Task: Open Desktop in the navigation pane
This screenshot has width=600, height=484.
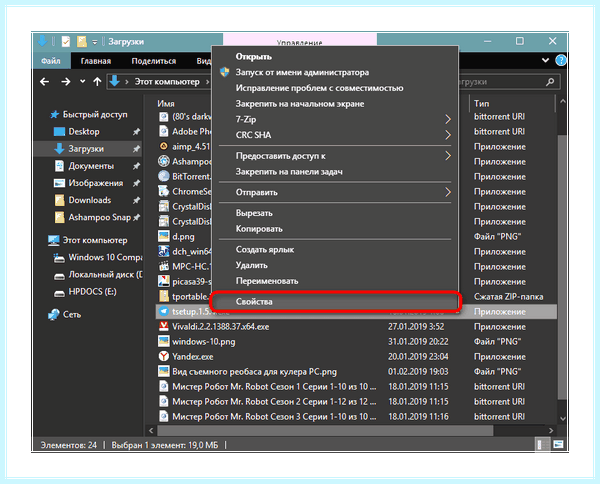Action: (84, 132)
